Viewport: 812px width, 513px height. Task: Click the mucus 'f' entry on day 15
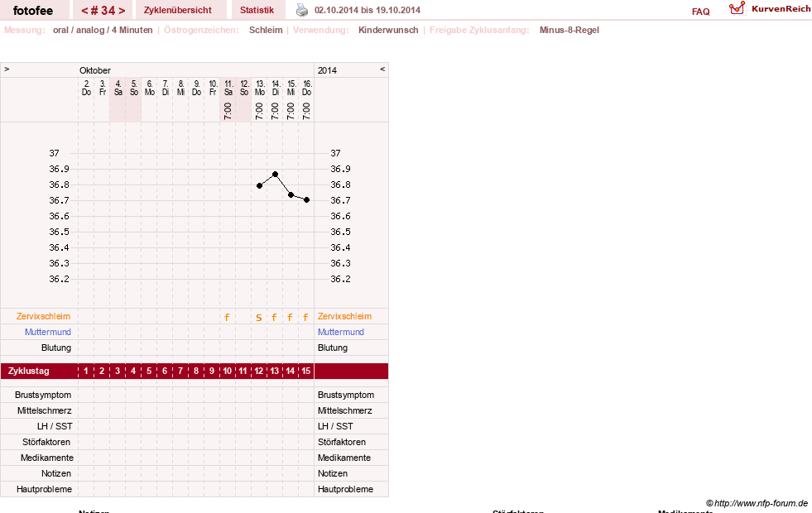(305, 318)
